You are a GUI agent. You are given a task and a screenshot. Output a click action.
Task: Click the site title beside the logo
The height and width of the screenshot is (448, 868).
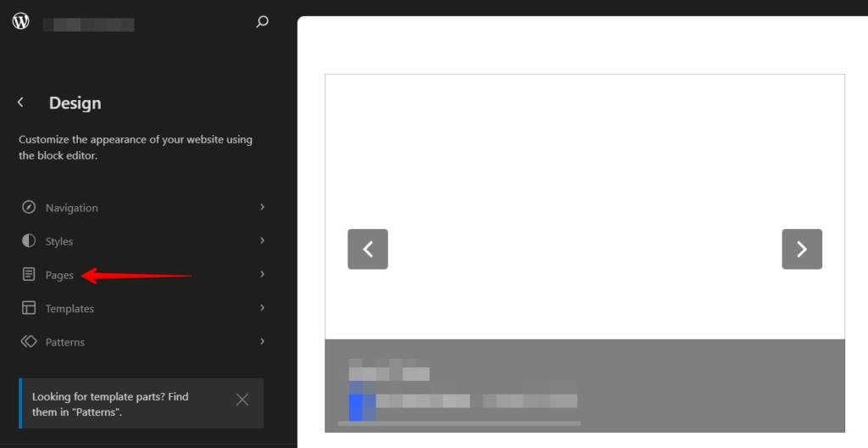pyautogui.click(x=89, y=24)
